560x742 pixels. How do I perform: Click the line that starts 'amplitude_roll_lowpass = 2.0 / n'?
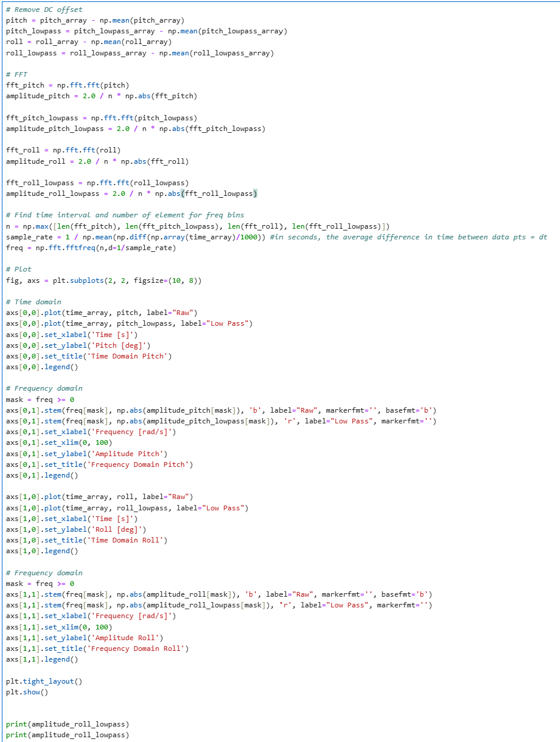(x=132, y=194)
